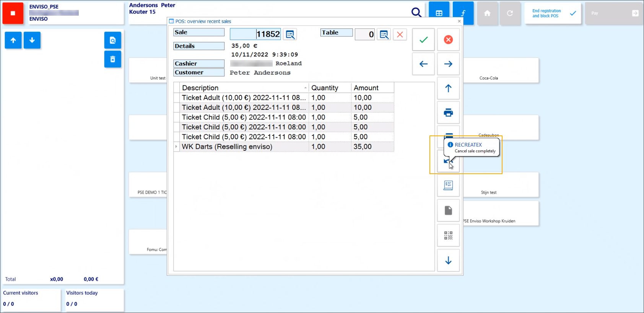Click into the Sale number field
The width and height of the screenshot is (644, 313).
pyautogui.click(x=255, y=34)
